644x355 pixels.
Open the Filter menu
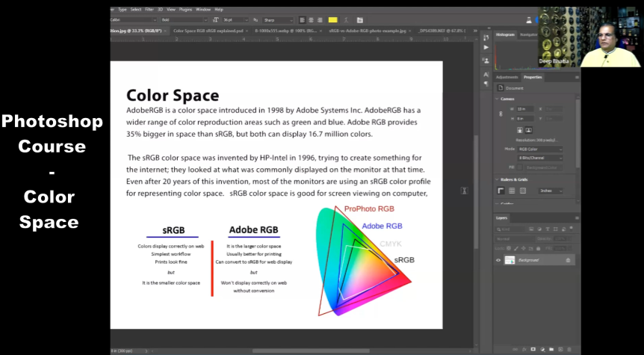click(x=148, y=10)
